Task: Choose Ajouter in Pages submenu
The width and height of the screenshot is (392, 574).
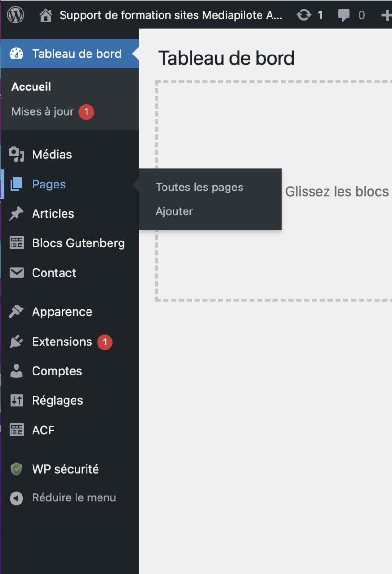Action: click(x=174, y=211)
